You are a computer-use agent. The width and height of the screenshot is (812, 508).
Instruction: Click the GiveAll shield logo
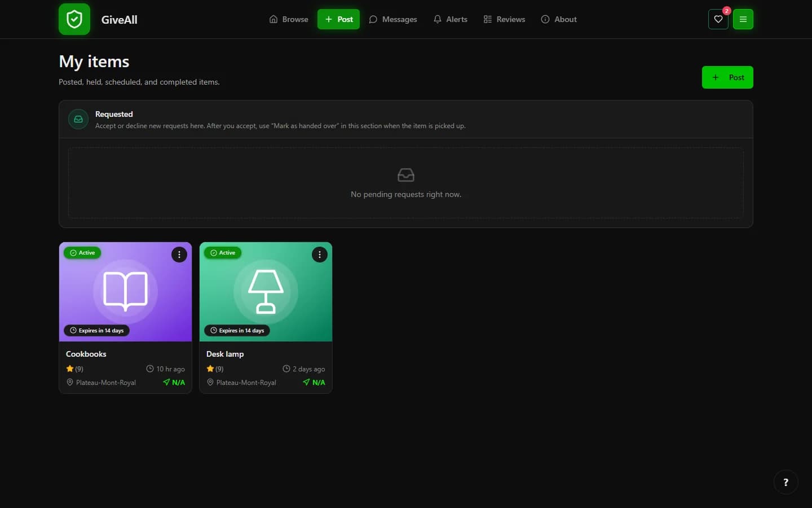(x=74, y=19)
